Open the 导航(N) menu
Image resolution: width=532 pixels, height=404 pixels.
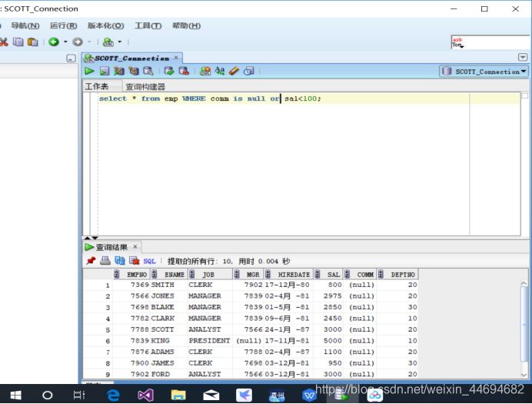[25, 26]
